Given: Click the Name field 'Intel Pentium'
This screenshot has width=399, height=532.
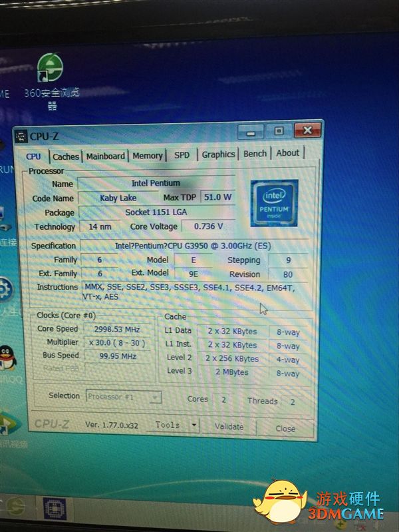Looking at the screenshot, I should pos(156,183).
